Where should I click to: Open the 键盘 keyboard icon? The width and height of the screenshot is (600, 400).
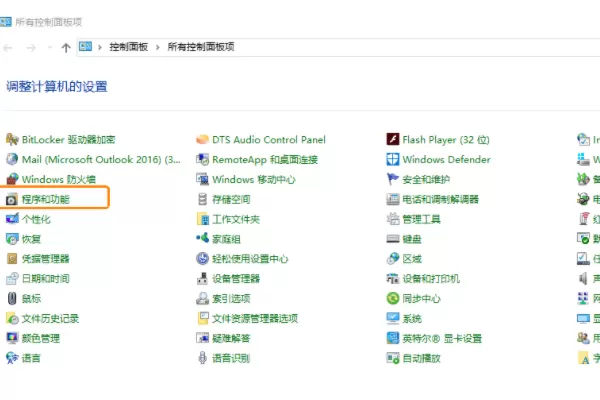coord(393,239)
